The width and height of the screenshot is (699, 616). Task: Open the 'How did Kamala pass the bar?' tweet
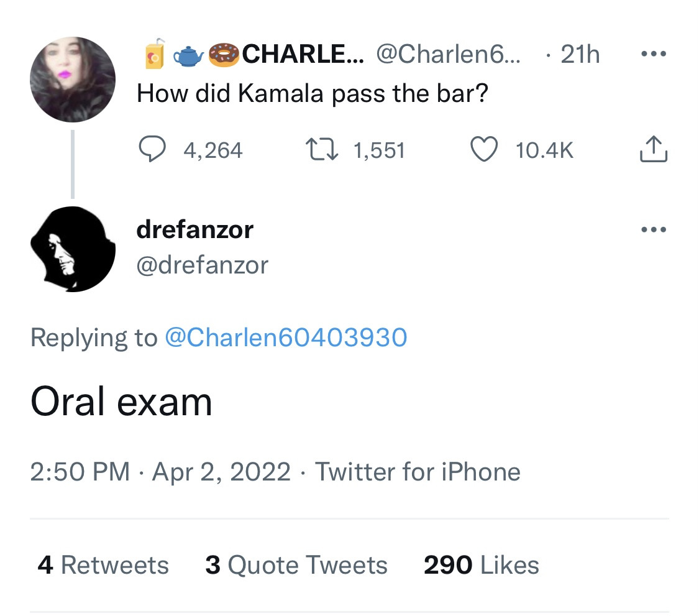[312, 94]
